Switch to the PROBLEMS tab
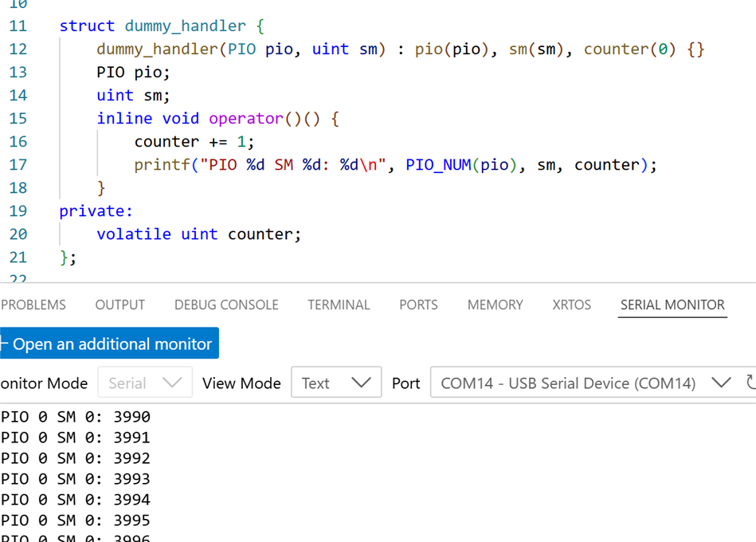Viewport: 756px width, 542px height. (33, 304)
